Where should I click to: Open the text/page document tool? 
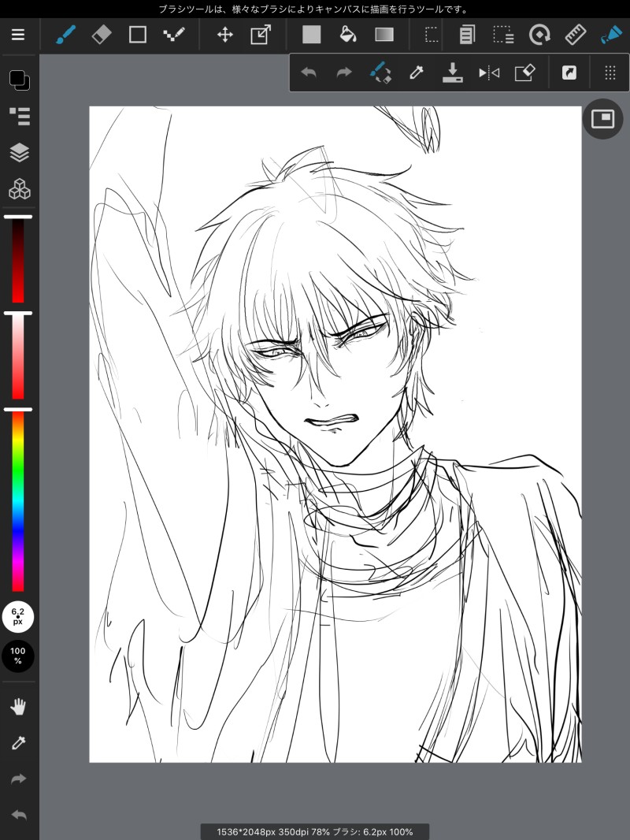pyautogui.click(x=467, y=35)
